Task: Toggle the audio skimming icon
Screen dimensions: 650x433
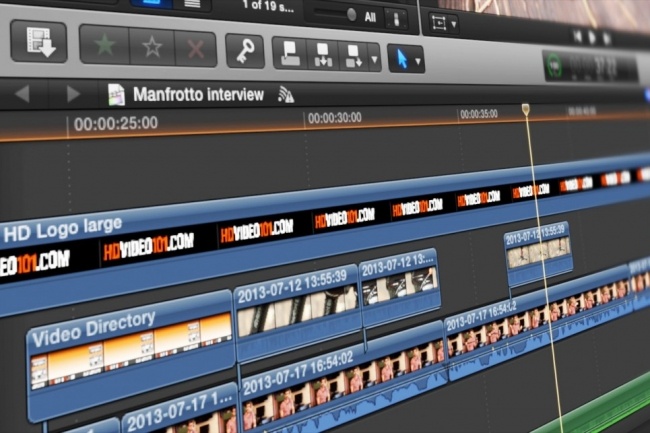Action: pos(286,94)
